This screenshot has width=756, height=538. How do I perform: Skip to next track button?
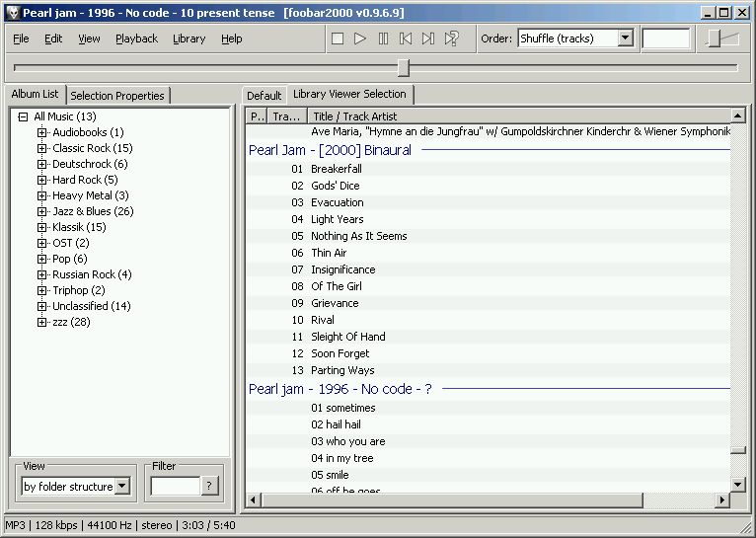[x=428, y=38]
